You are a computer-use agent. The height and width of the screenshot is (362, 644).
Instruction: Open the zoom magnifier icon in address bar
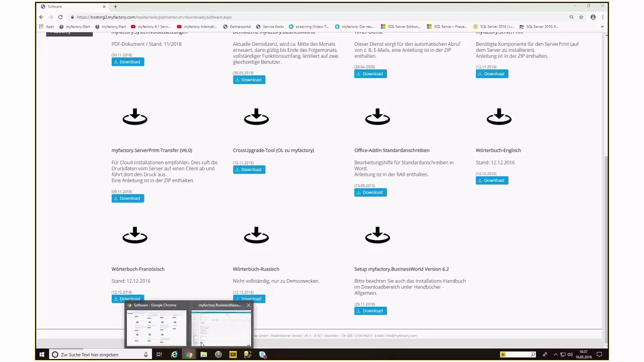(x=572, y=17)
